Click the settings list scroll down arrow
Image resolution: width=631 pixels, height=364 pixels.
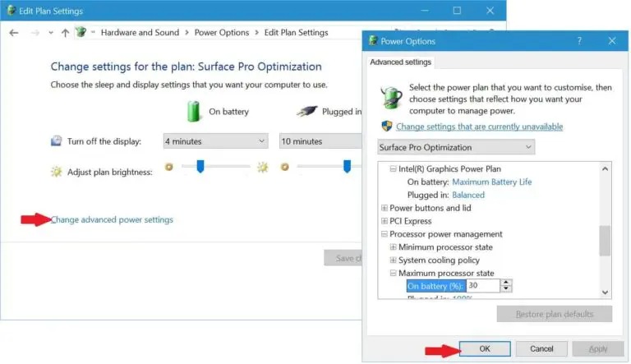(x=605, y=293)
